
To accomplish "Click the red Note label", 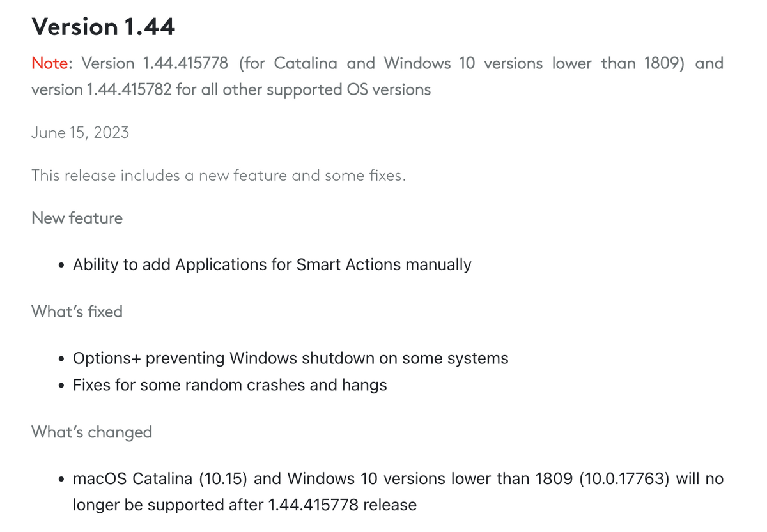I will coord(52,63).
